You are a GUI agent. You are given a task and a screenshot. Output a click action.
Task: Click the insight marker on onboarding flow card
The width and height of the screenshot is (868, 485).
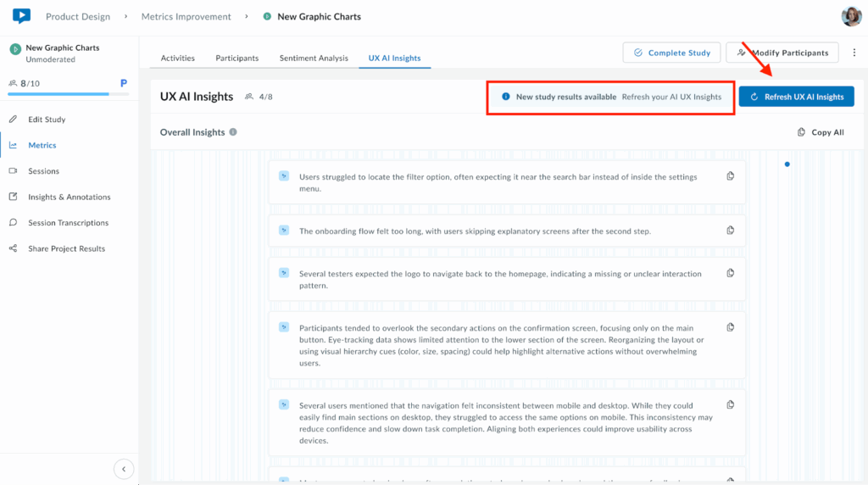coord(284,230)
